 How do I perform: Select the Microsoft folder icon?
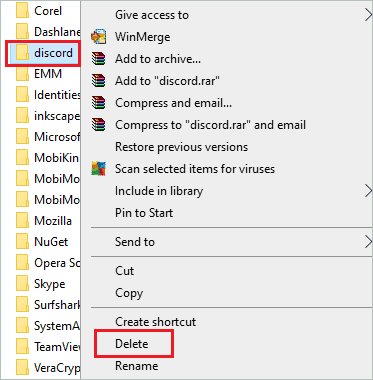[23, 137]
